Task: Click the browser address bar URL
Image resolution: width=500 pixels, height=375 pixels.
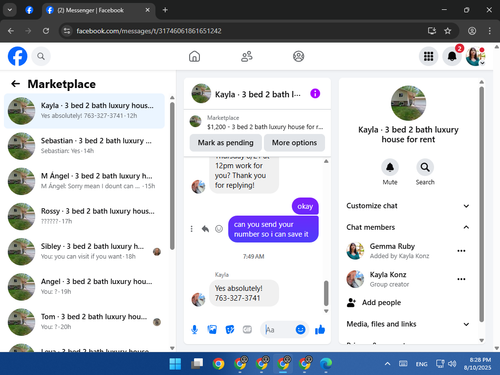Action: [149, 31]
